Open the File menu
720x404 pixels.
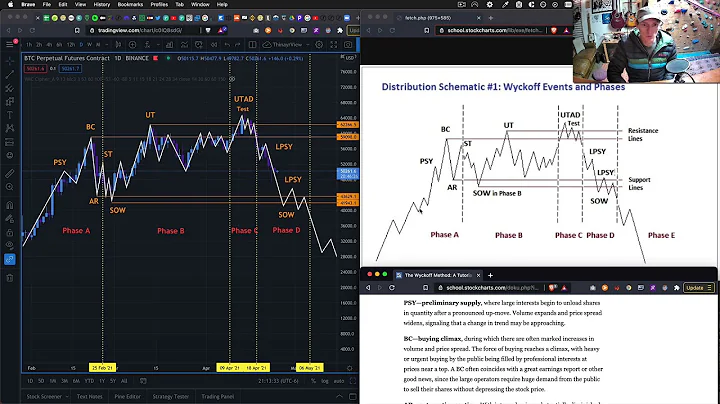coord(47,4)
